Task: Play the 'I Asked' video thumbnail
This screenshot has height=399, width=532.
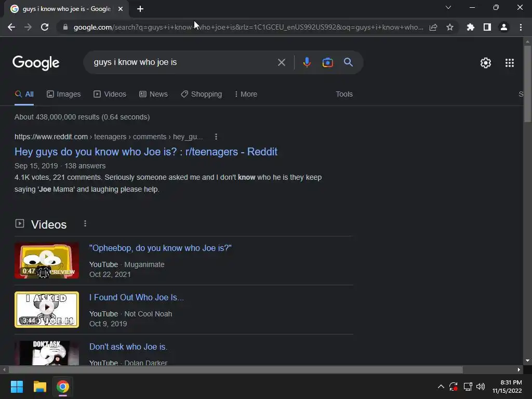Action: pyautogui.click(x=47, y=310)
